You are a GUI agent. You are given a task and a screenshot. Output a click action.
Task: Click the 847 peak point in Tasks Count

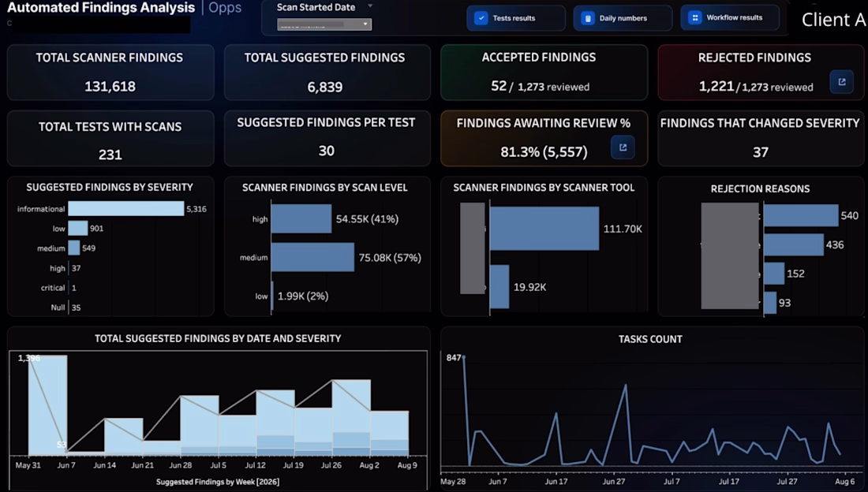tap(463, 357)
